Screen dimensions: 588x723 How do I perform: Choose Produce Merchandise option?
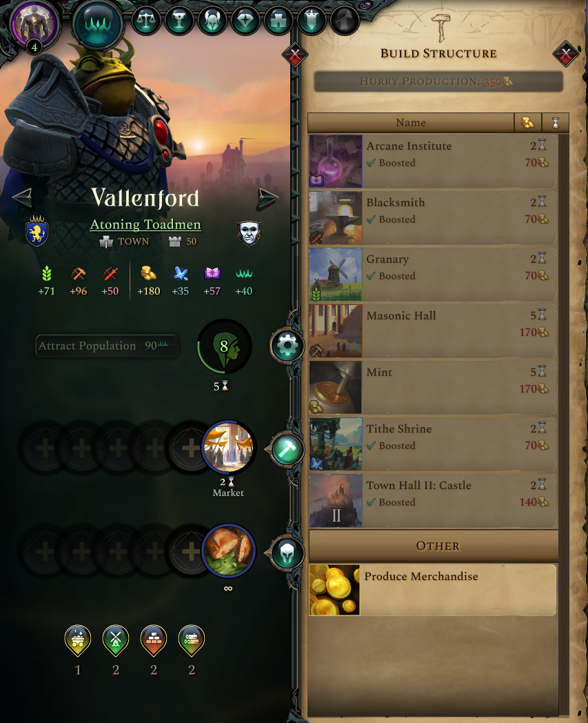coord(432,590)
